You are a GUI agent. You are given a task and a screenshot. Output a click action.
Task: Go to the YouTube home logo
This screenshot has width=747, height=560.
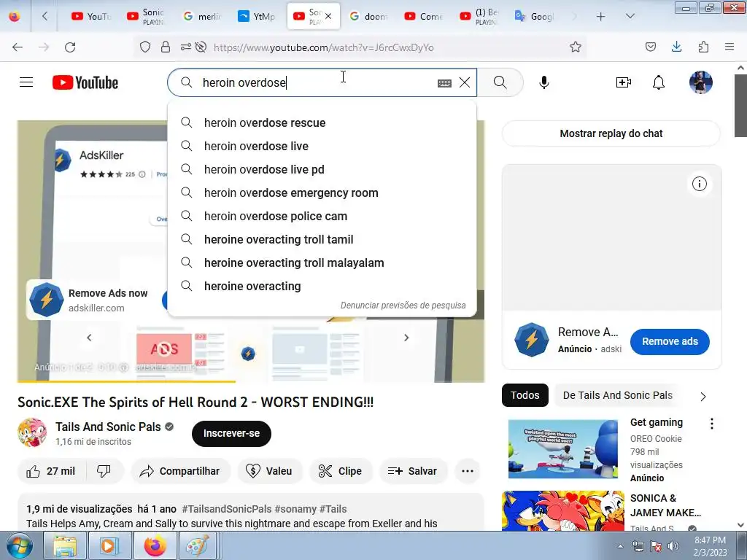click(x=85, y=82)
